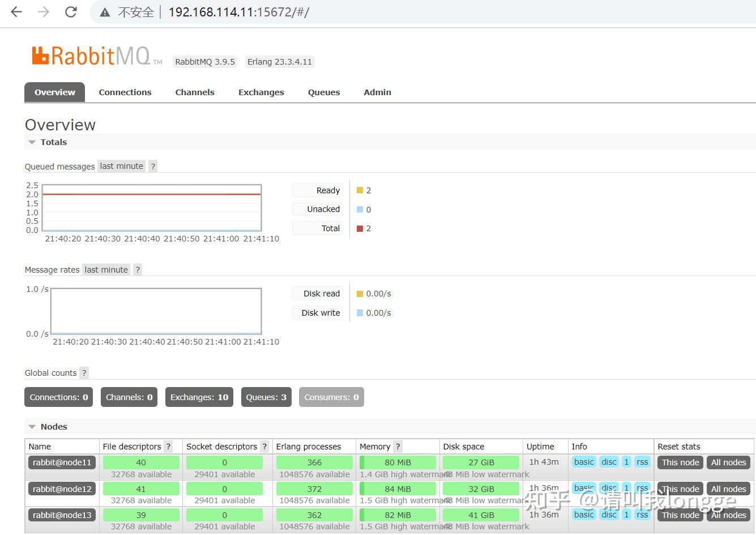Open the Queues tab

click(324, 92)
